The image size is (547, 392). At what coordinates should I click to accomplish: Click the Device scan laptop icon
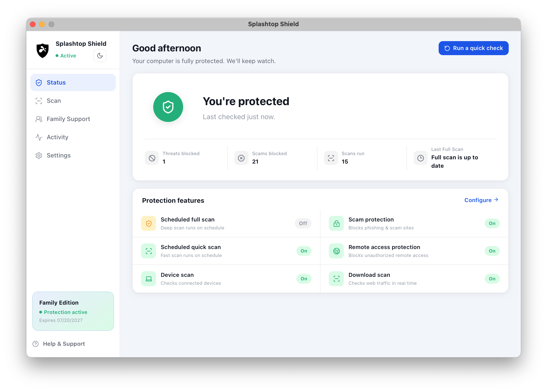pos(149,279)
